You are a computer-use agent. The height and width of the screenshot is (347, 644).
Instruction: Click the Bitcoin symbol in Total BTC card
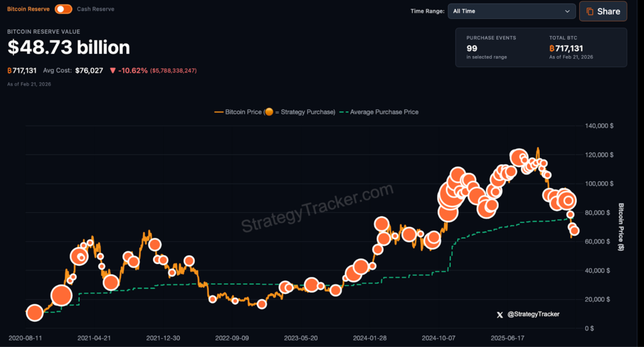click(552, 48)
